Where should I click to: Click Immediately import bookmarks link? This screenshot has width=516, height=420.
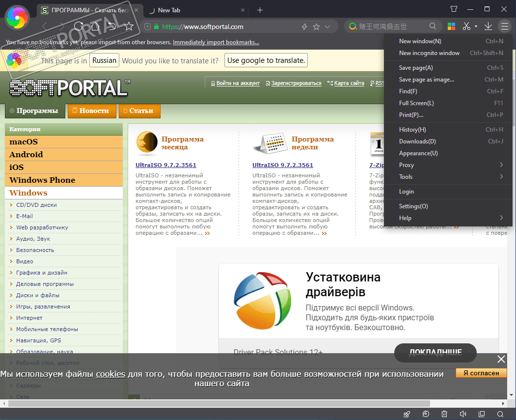(x=216, y=42)
